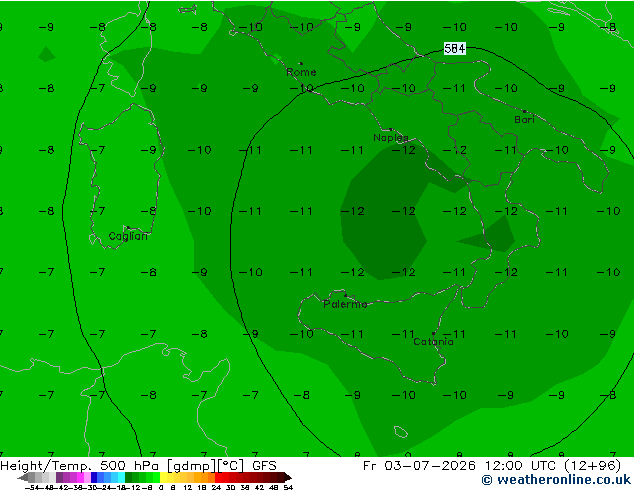The height and width of the screenshot is (490, 634).
Task: Click the cyan swatch in the temperature legend
Action: tap(121, 477)
